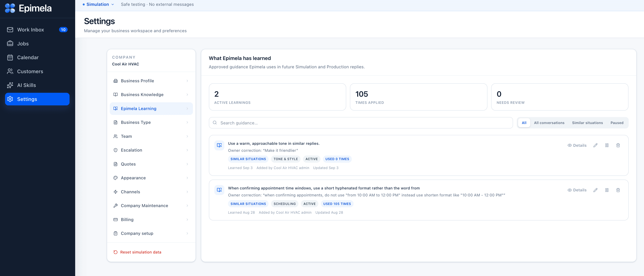The height and width of the screenshot is (276, 644).
Task: Click the Billing card icon
Action: [x=115, y=220]
